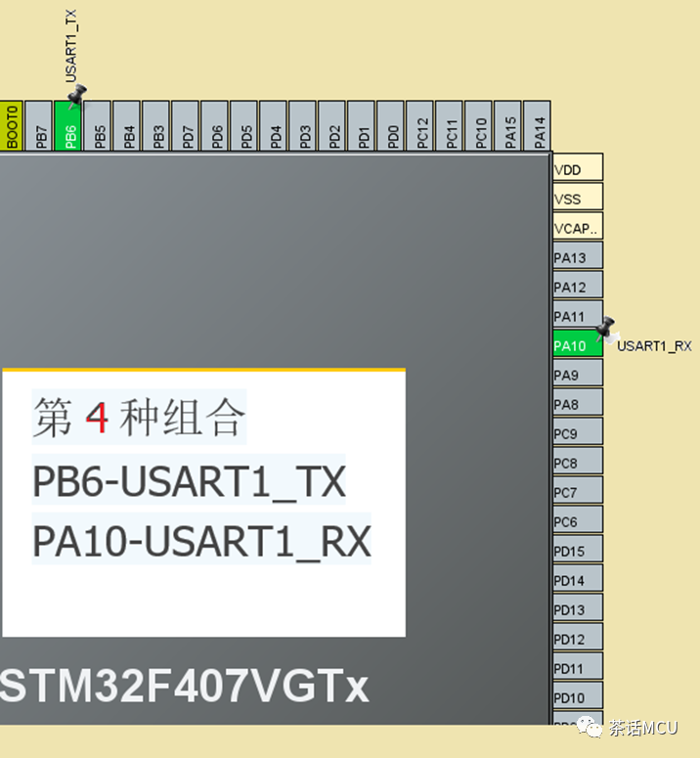
Task: Click pin PC9
Action: pyautogui.click(x=578, y=431)
